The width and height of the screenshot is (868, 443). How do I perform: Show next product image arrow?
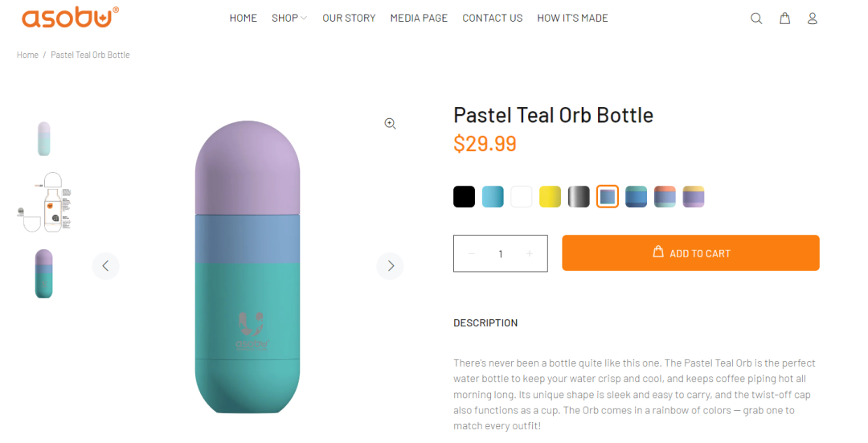(390, 266)
